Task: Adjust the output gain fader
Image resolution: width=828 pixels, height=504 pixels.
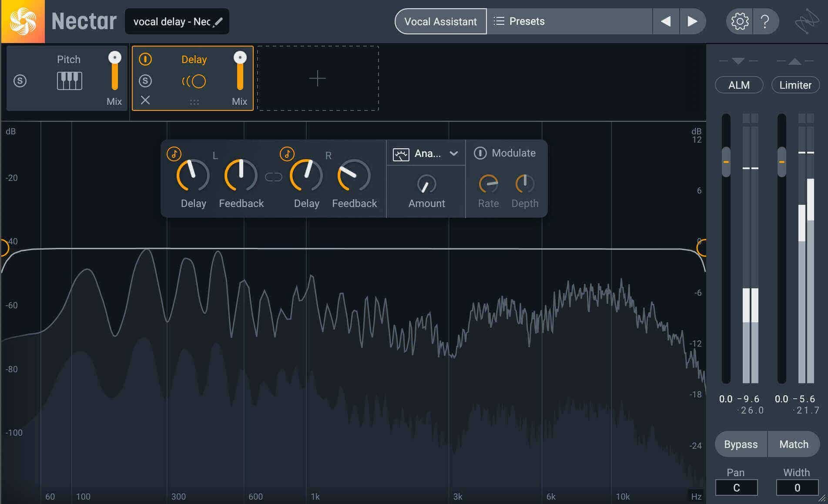Action: 781,162
